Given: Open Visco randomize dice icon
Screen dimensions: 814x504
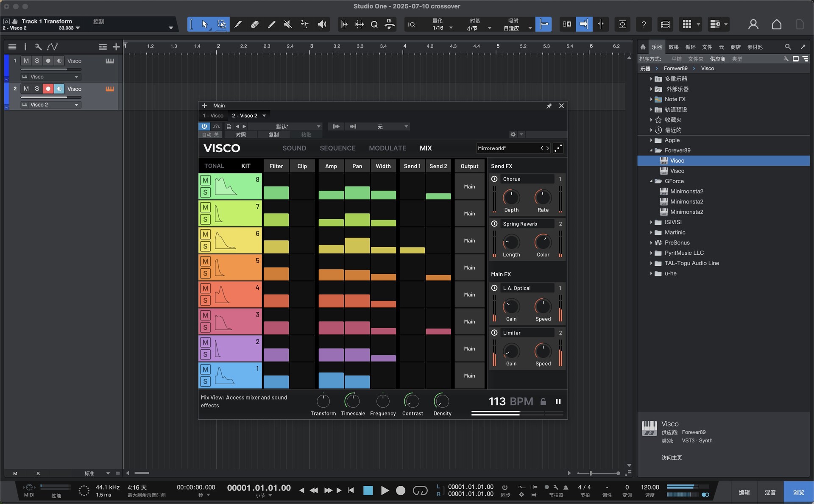Looking at the screenshot, I should 558,148.
